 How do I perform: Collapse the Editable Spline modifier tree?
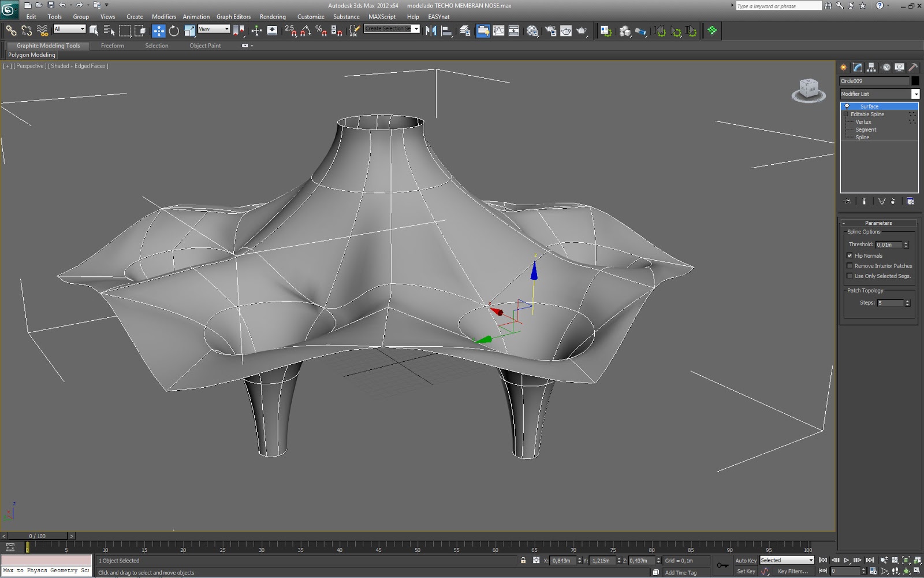click(846, 114)
